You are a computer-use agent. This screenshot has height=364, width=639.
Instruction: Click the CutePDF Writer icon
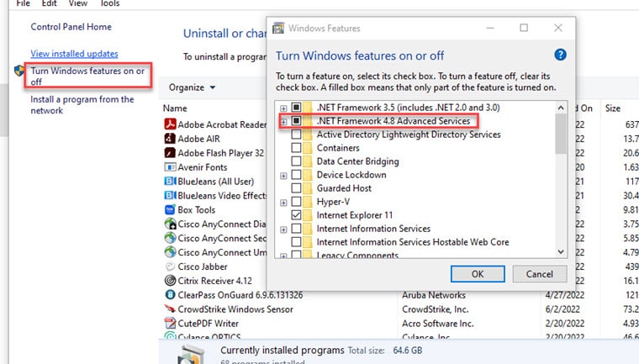tap(170, 324)
